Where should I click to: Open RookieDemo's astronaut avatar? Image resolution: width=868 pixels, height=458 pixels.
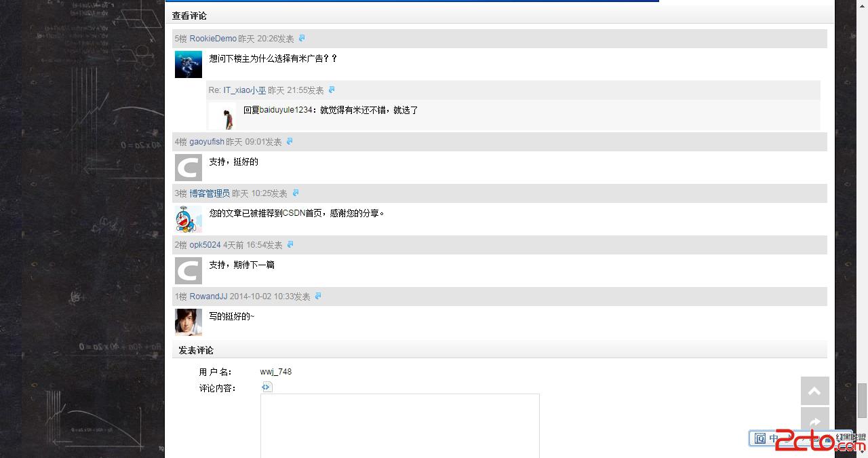click(x=189, y=64)
